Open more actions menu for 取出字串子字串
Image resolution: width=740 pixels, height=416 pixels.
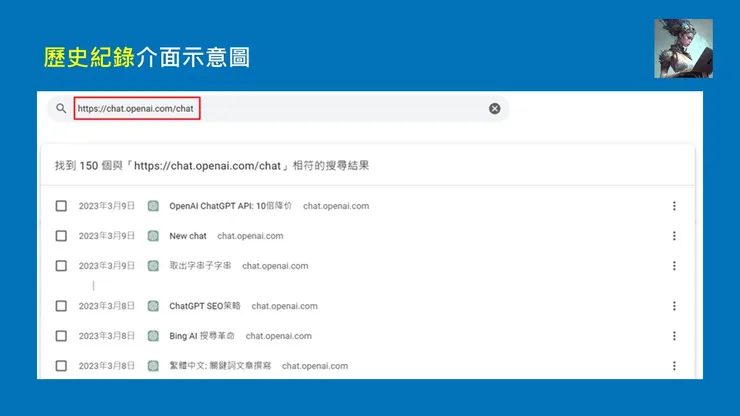(x=674, y=266)
